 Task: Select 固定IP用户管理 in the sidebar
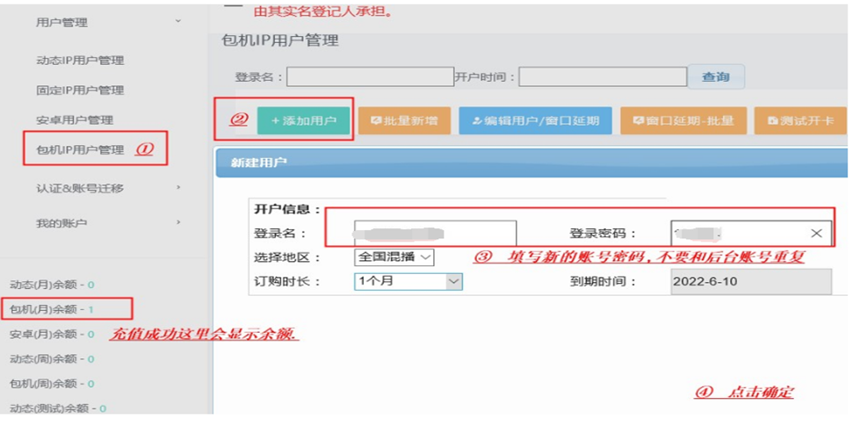tap(80, 90)
